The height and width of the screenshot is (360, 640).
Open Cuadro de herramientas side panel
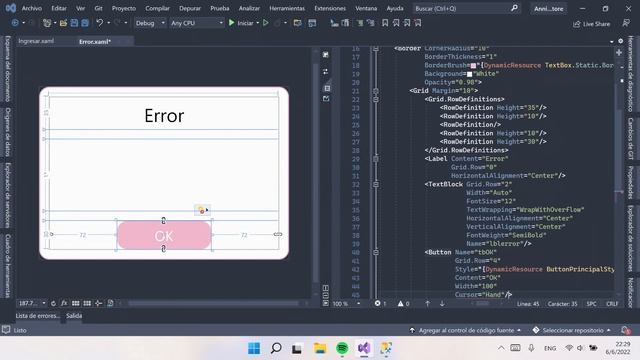tap(7, 266)
